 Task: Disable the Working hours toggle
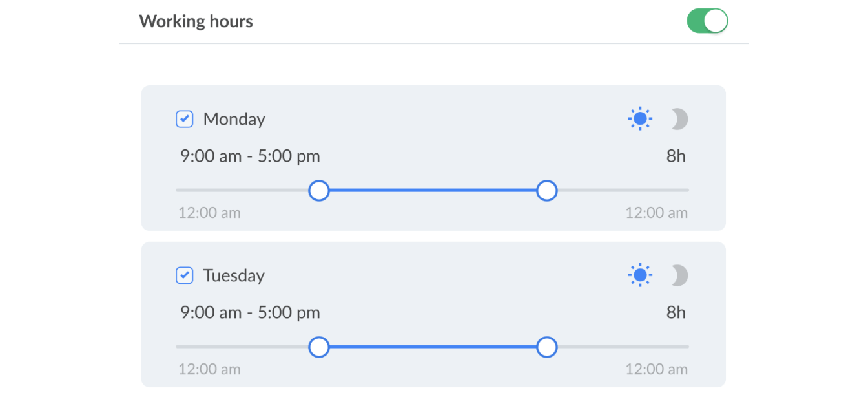click(x=707, y=20)
